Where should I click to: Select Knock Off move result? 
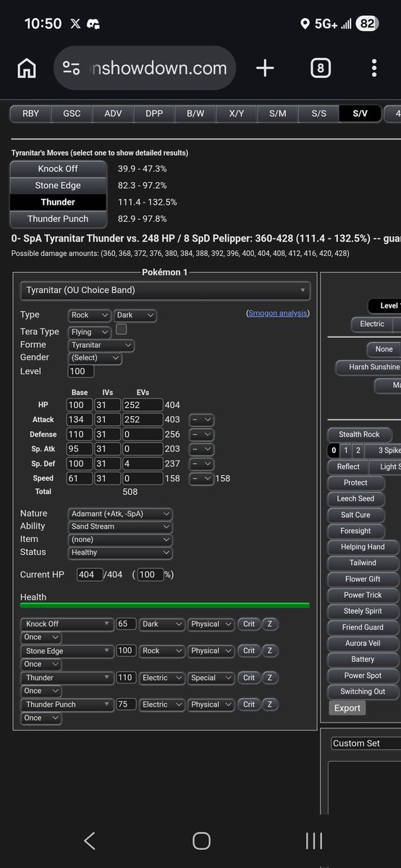tap(58, 169)
